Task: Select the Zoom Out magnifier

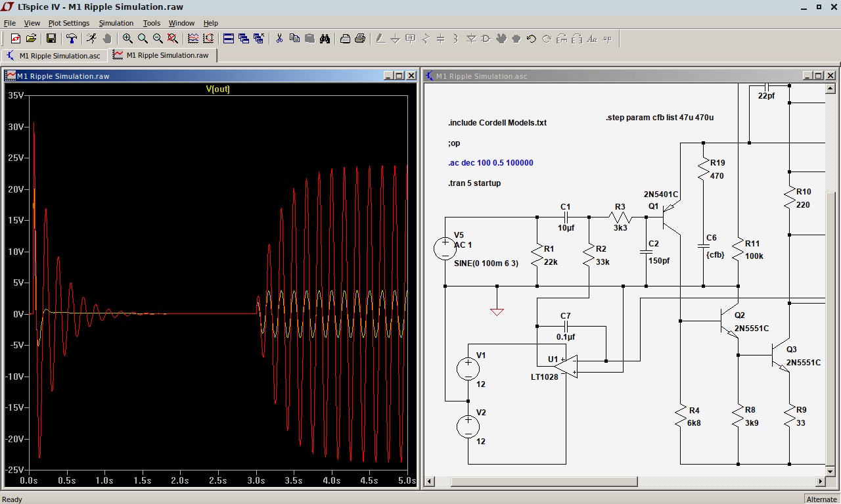Action: pyautogui.click(x=158, y=39)
